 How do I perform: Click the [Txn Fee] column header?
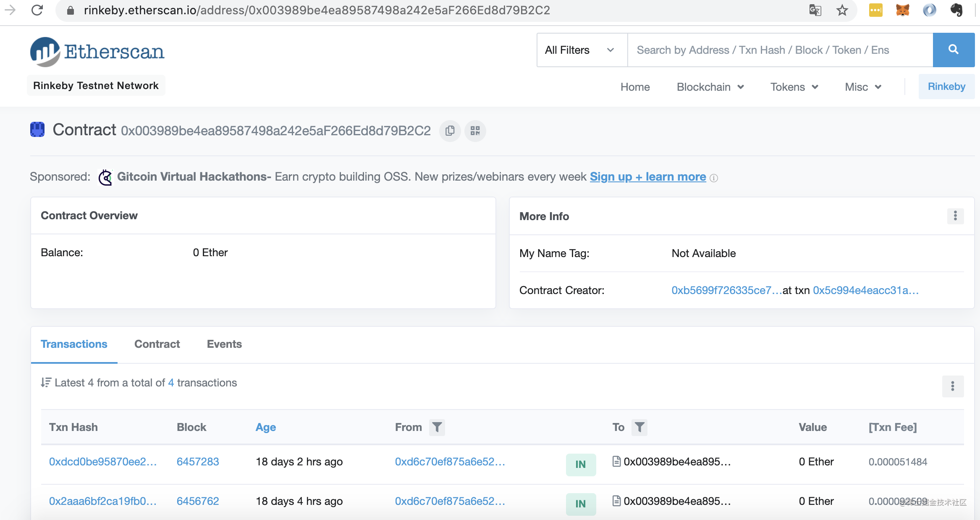point(893,427)
